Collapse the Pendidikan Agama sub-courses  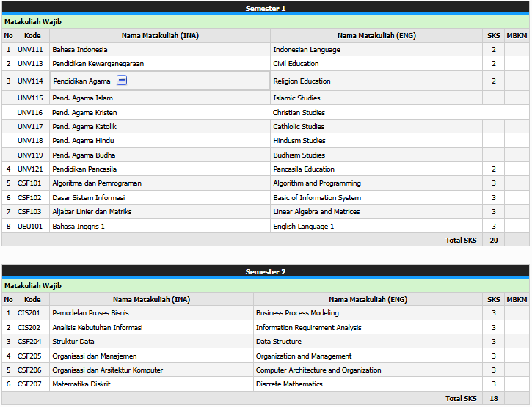click(122, 81)
